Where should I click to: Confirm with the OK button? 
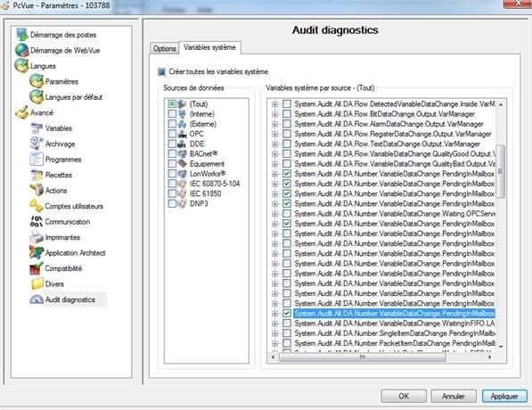point(404,396)
